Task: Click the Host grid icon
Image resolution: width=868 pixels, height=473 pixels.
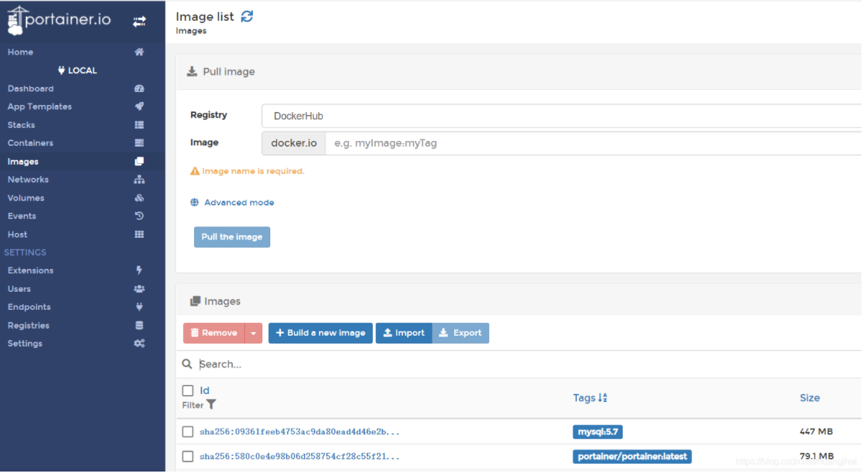Action: coord(139,234)
